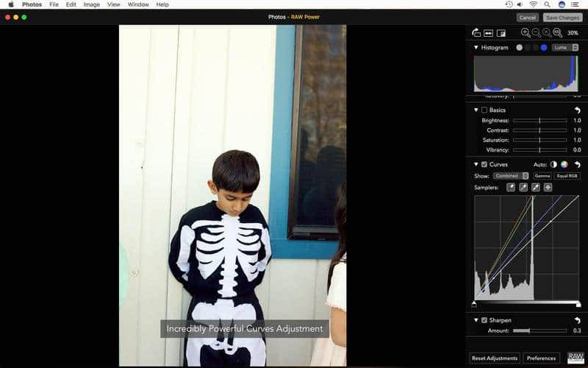Open the Help menu
Image resolution: width=588 pixels, height=368 pixels.
[x=162, y=4]
